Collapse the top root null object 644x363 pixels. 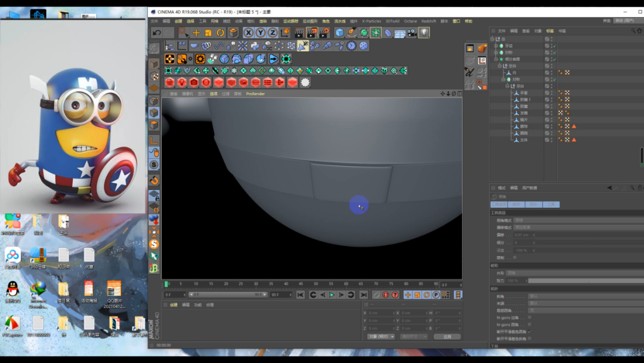[x=493, y=39]
